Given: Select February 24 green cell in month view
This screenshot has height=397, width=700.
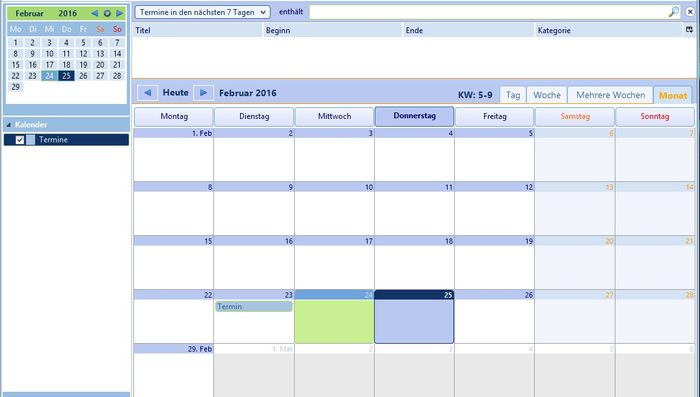Looking at the screenshot, I should click(x=334, y=317).
